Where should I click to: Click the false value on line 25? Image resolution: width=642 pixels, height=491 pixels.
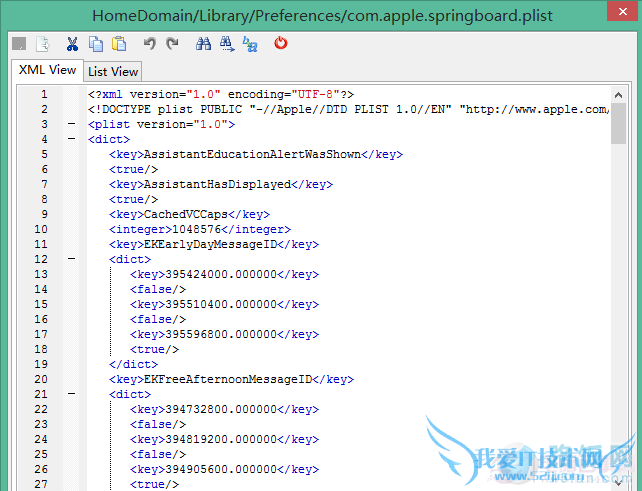coord(158,454)
